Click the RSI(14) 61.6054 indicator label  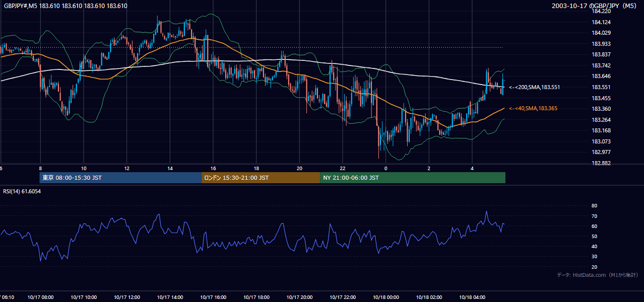[22, 191]
